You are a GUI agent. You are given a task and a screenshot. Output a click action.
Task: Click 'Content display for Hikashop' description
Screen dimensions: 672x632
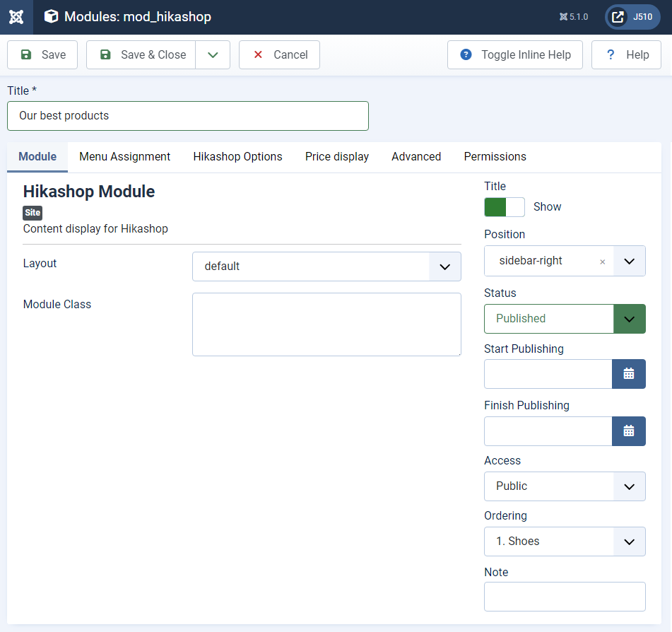(95, 228)
